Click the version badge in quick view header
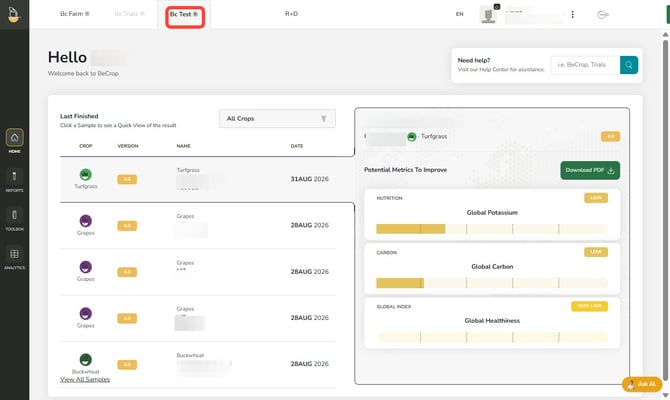Image resolution: width=670 pixels, height=400 pixels. tap(610, 136)
